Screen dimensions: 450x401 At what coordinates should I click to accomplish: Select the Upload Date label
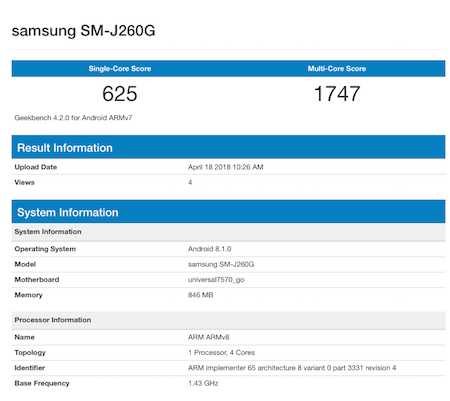coord(36,167)
